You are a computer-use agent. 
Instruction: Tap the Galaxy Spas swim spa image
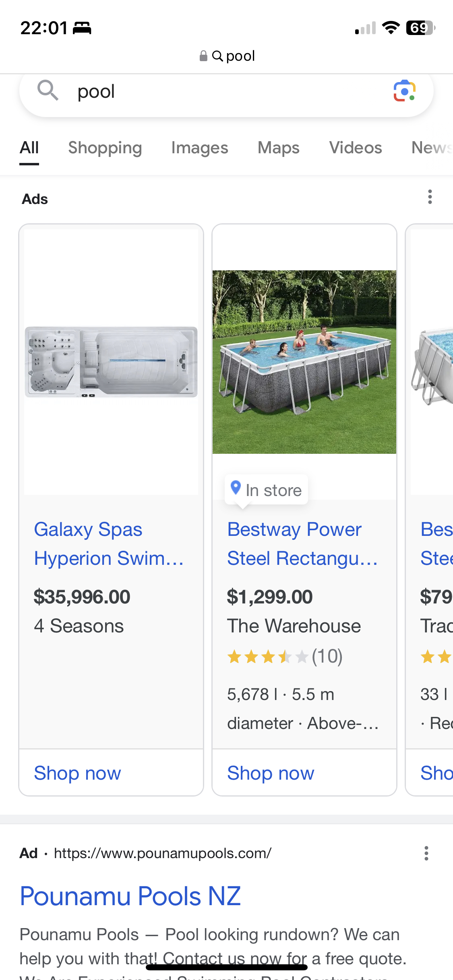(111, 362)
